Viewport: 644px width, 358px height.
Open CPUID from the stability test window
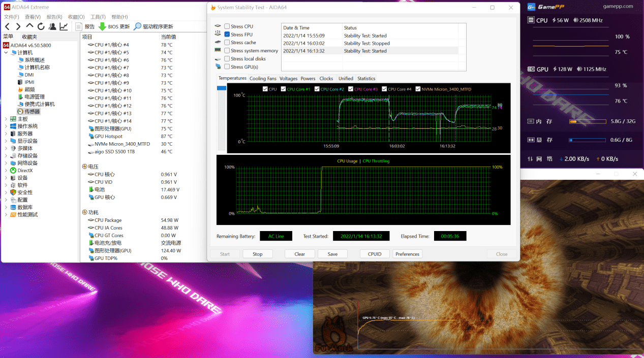click(x=375, y=253)
